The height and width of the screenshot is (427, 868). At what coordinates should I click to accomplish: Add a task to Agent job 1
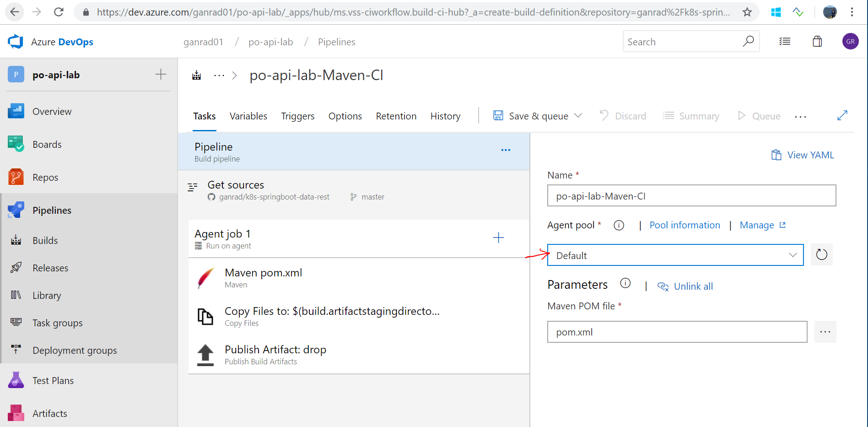coord(498,238)
